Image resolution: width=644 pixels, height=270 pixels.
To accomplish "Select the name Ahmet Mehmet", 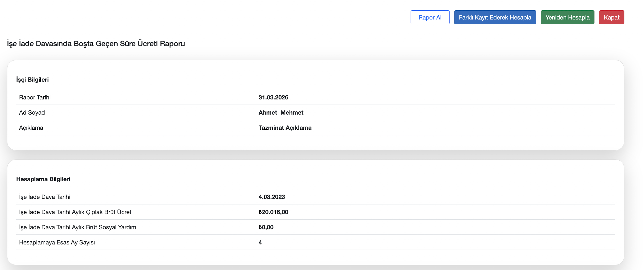I will click(281, 113).
